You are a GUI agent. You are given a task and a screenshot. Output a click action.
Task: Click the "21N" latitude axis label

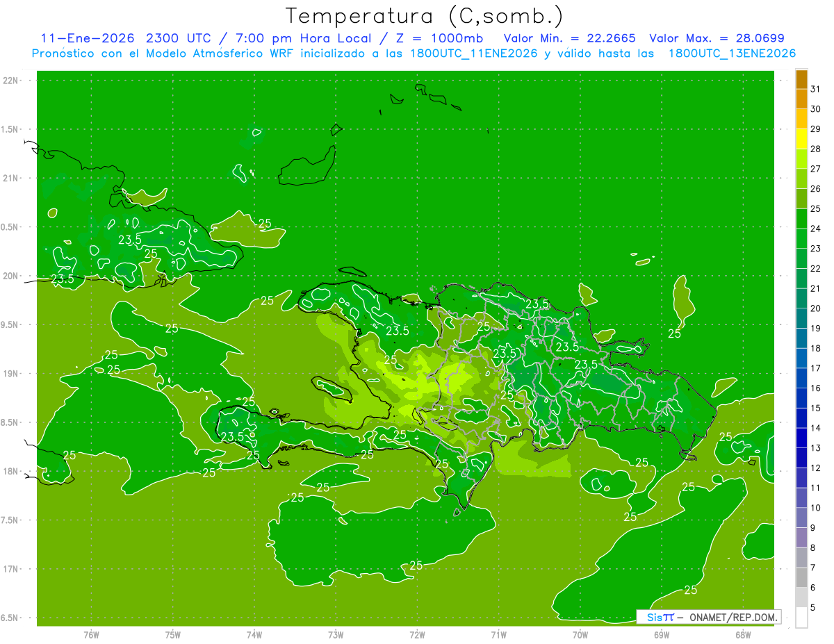[x=12, y=178]
